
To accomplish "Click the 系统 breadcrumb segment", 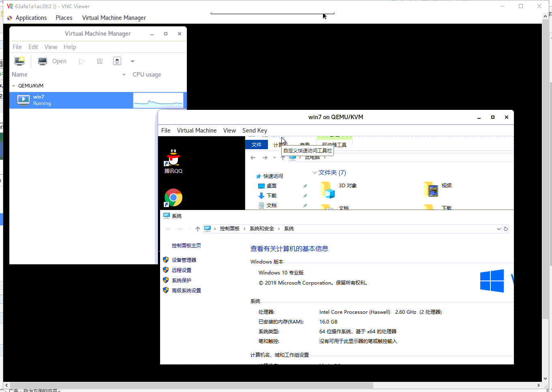I will pyautogui.click(x=289, y=229).
